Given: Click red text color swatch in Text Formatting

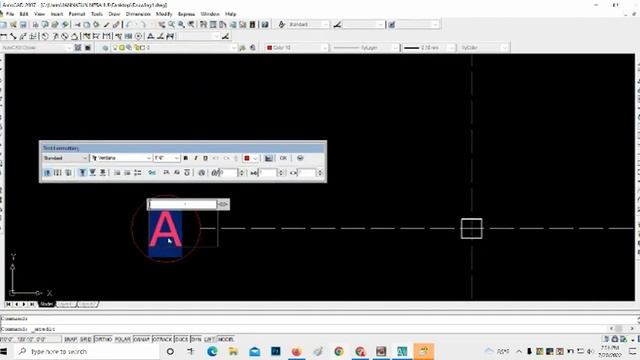Looking at the screenshot, I should 247,158.
